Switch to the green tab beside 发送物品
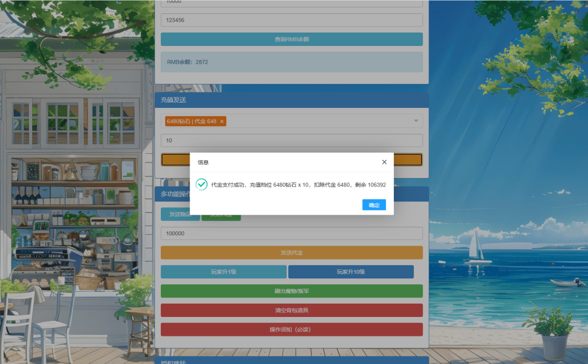The image size is (588, 364). 221,218
